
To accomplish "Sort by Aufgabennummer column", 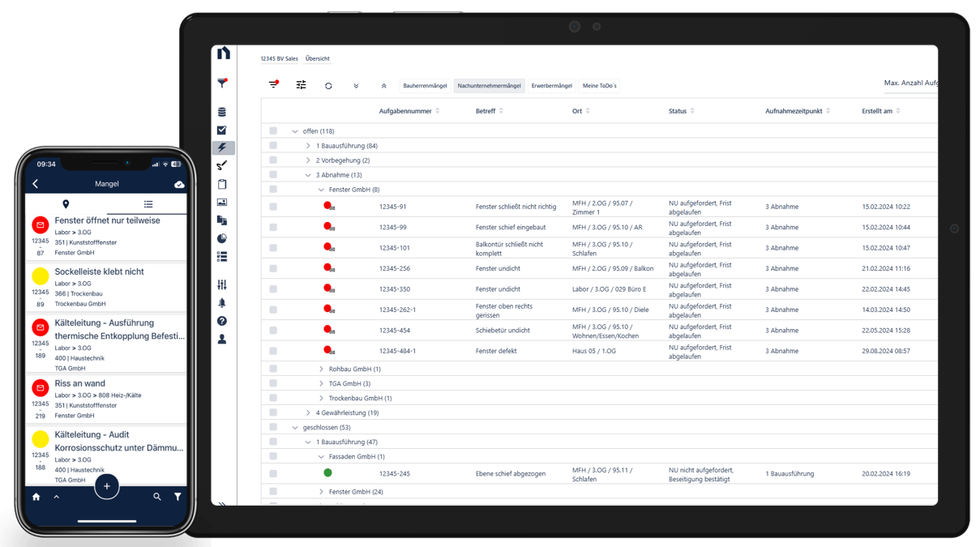I will [409, 111].
